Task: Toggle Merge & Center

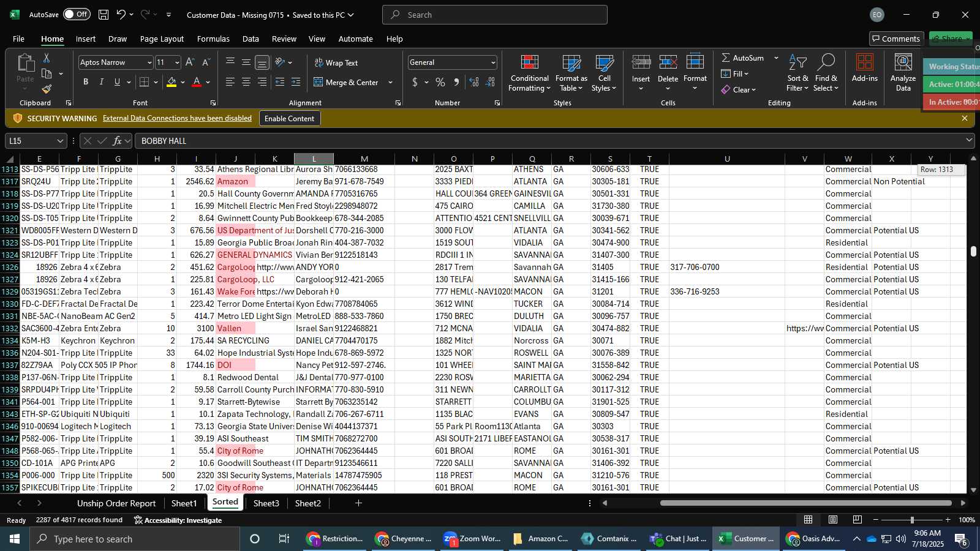Action: [347, 82]
